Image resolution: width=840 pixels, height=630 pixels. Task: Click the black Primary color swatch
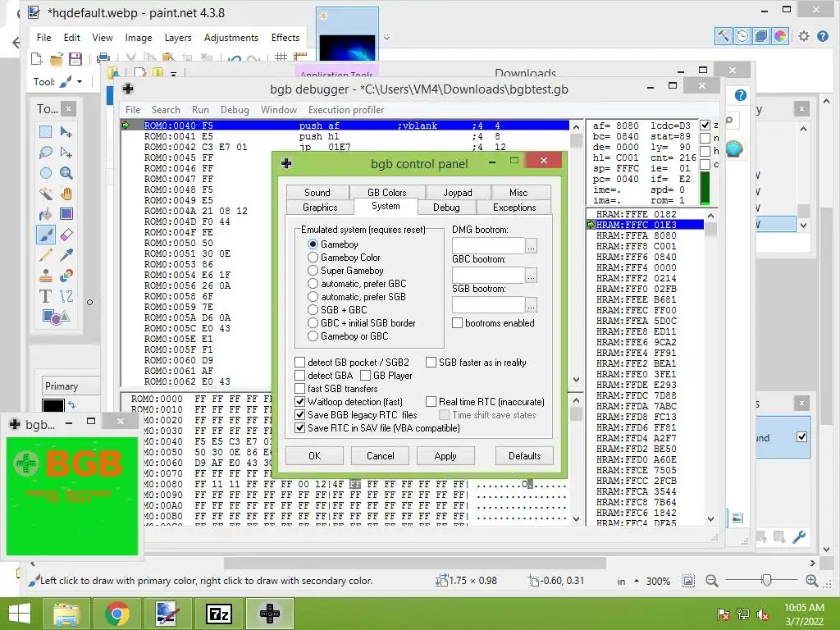tap(53, 405)
